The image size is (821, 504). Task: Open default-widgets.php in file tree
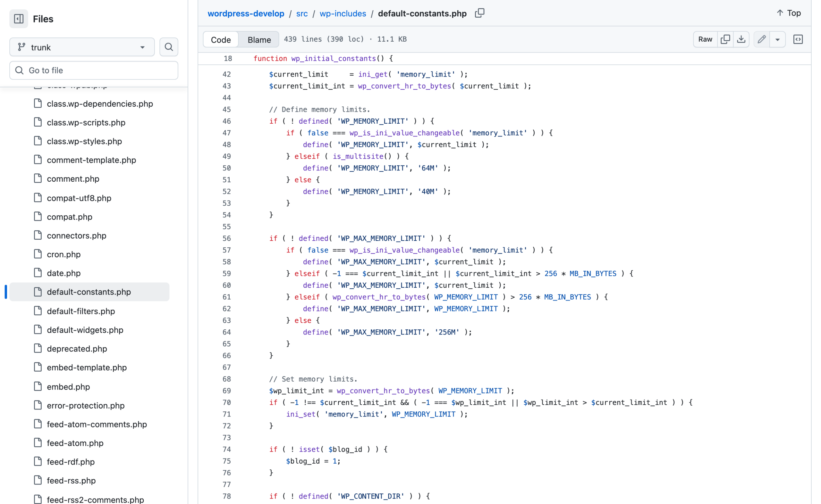click(89, 330)
